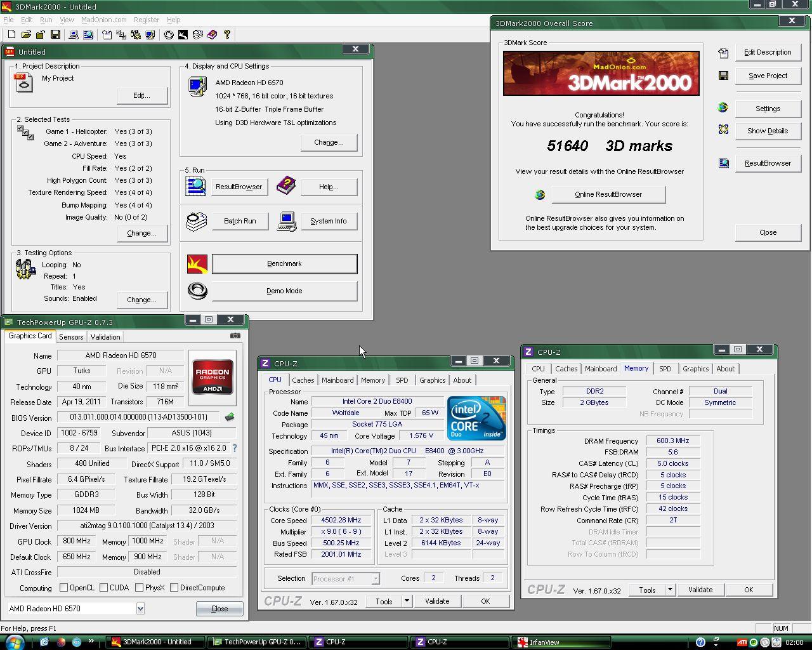Click the Save floppy disk toolbar icon
This screenshot has height=650, width=812.
coord(55,34)
